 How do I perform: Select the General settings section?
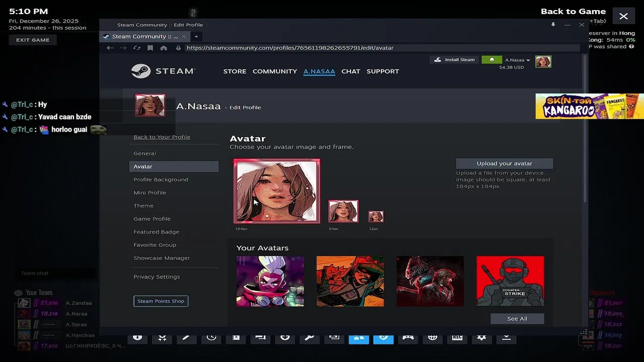tap(174, 153)
